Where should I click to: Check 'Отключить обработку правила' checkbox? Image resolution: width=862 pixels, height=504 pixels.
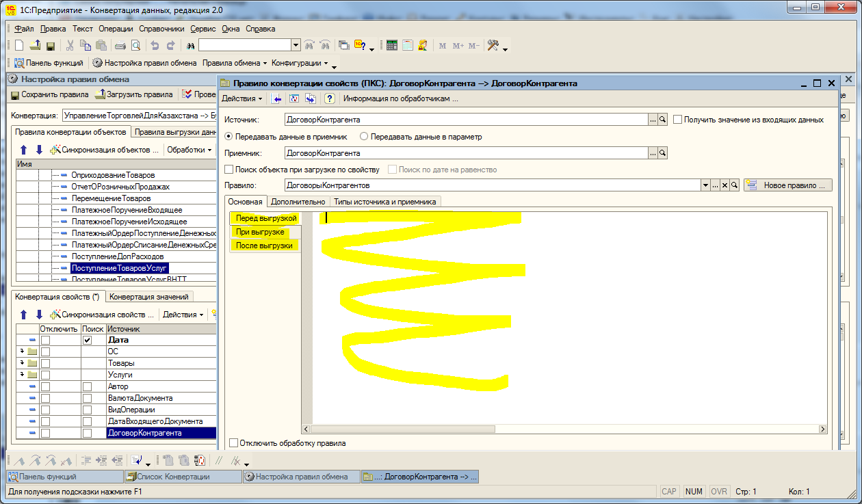233,443
